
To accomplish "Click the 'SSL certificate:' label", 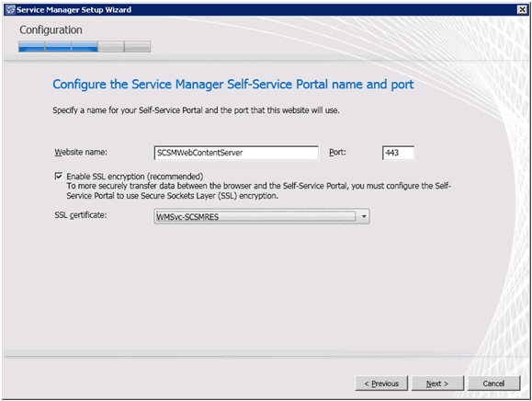I will pyautogui.click(x=81, y=215).
